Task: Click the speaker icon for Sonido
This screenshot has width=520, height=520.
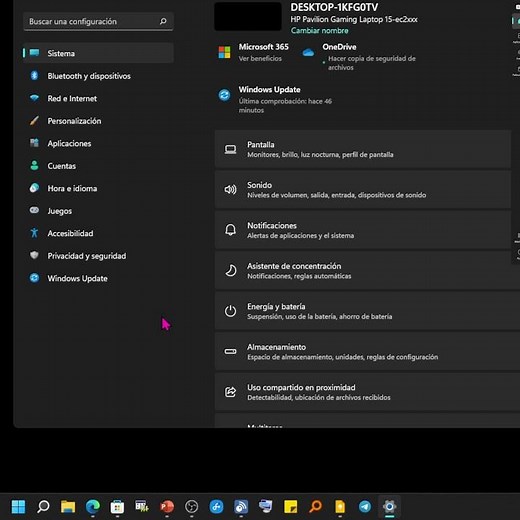Action: pyautogui.click(x=230, y=190)
